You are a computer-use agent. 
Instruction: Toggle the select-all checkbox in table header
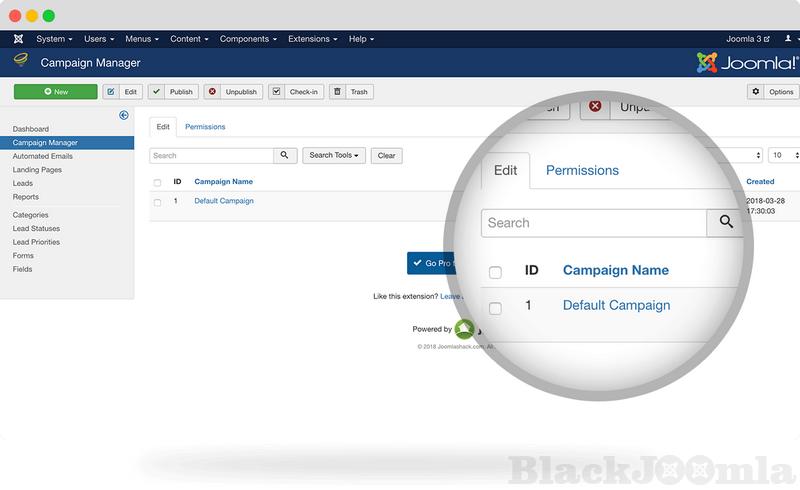[157, 183]
